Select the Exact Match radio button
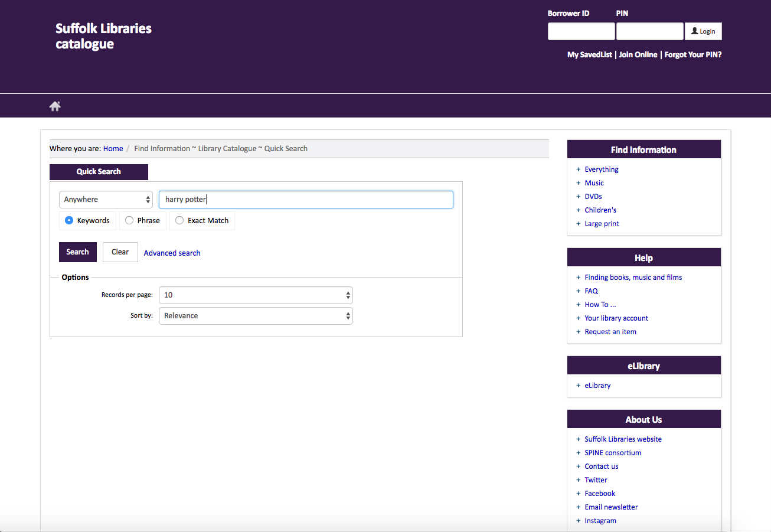This screenshot has width=771, height=532. [179, 220]
